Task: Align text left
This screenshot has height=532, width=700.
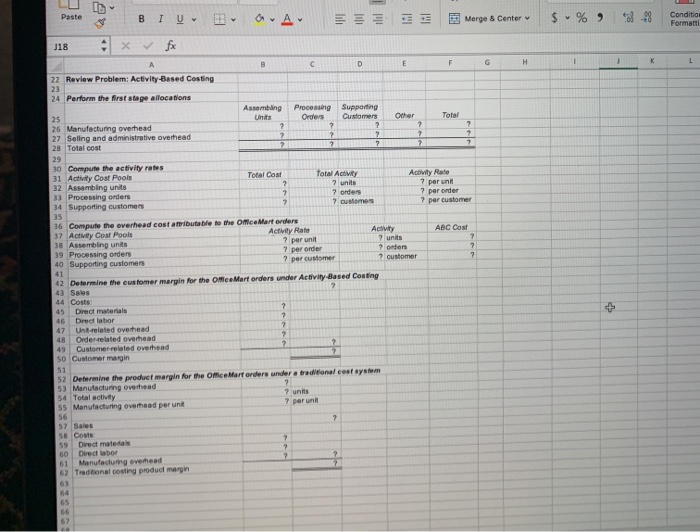Action: pyautogui.click(x=340, y=19)
